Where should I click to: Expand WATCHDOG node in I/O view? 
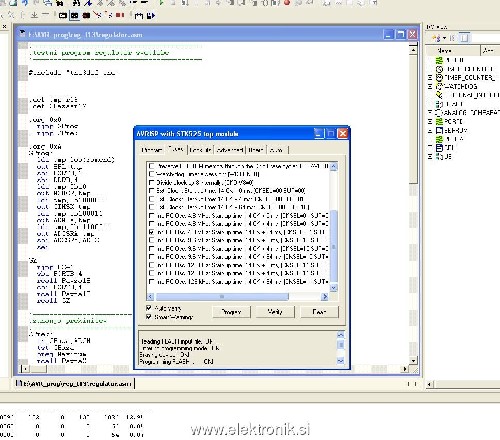[430, 86]
